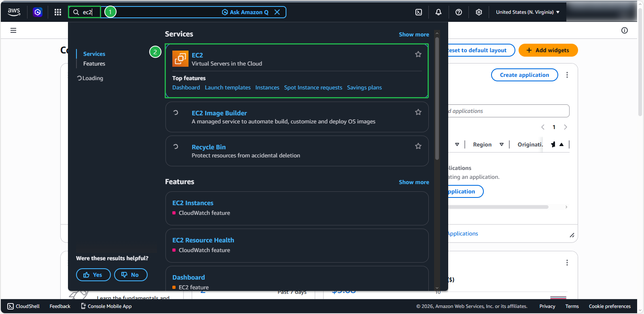Viewport: 644px width, 314px height.
Task: Favorite the EC2 service with its star
Action: [418, 54]
